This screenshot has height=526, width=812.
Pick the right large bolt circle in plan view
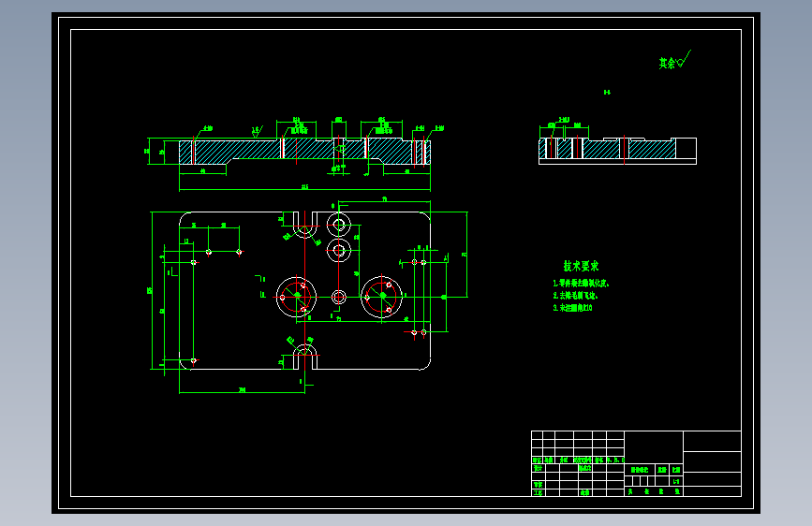coord(382,297)
